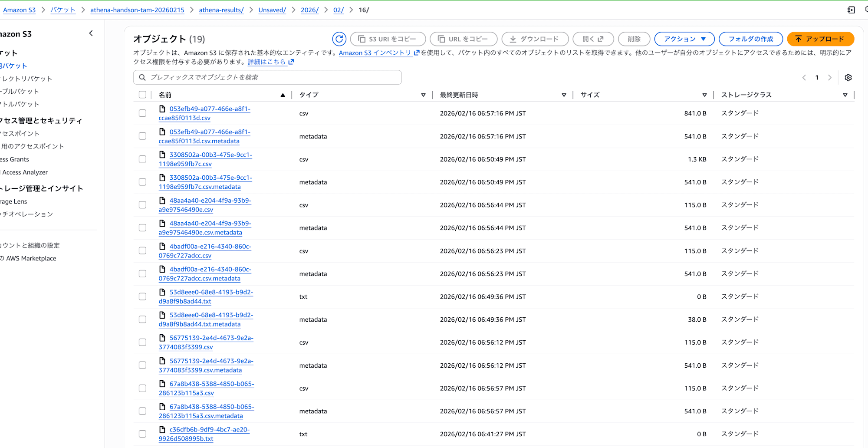Screen dimensions: 868x448
Task: Click the refresh objects icon
Action: click(339, 39)
